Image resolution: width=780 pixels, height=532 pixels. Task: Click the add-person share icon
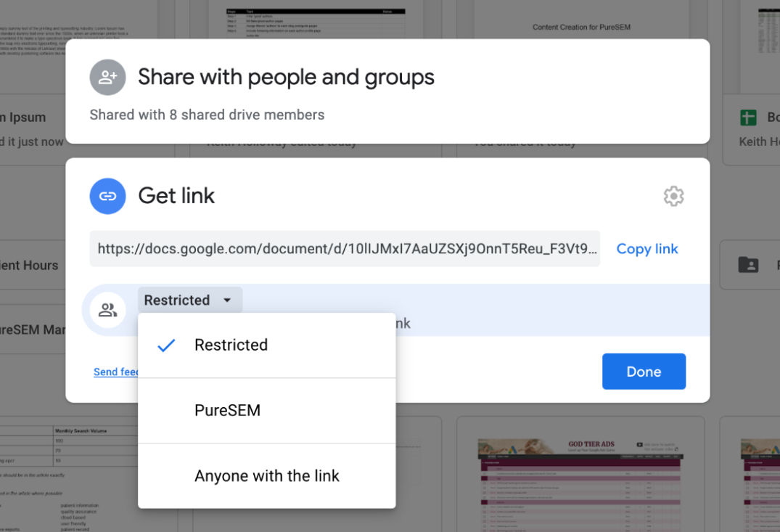click(x=107, y=77)
